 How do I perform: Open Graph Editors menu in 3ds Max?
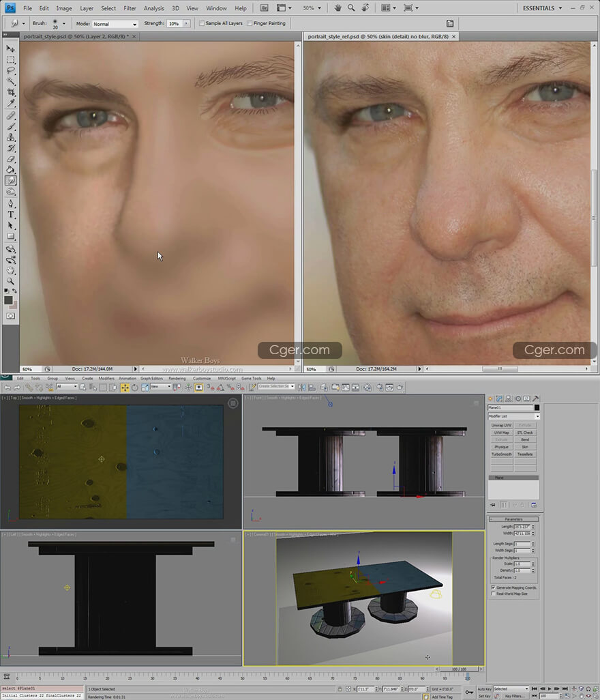tap(151, 378)
